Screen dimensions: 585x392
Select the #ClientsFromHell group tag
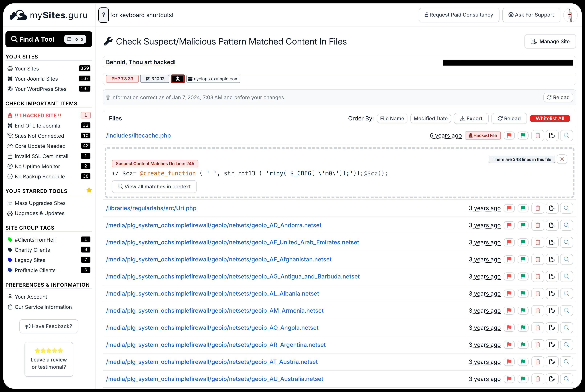tap(35, 240)
